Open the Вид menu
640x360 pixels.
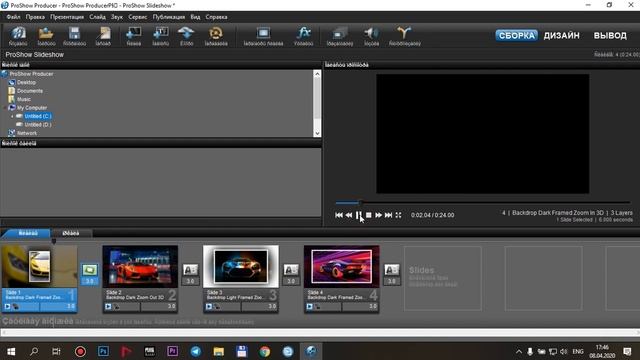195,17
